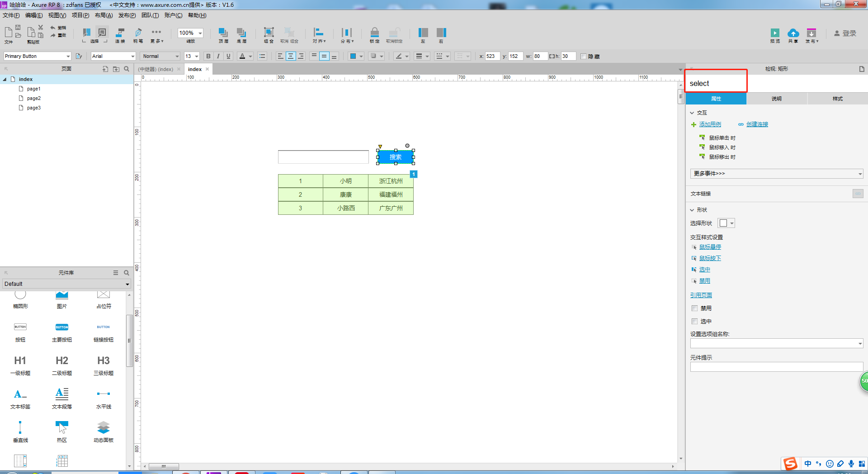868x474 pixels.
Task: Open mouse down (鼠标按下) style link
Action: tap(710, 258)
